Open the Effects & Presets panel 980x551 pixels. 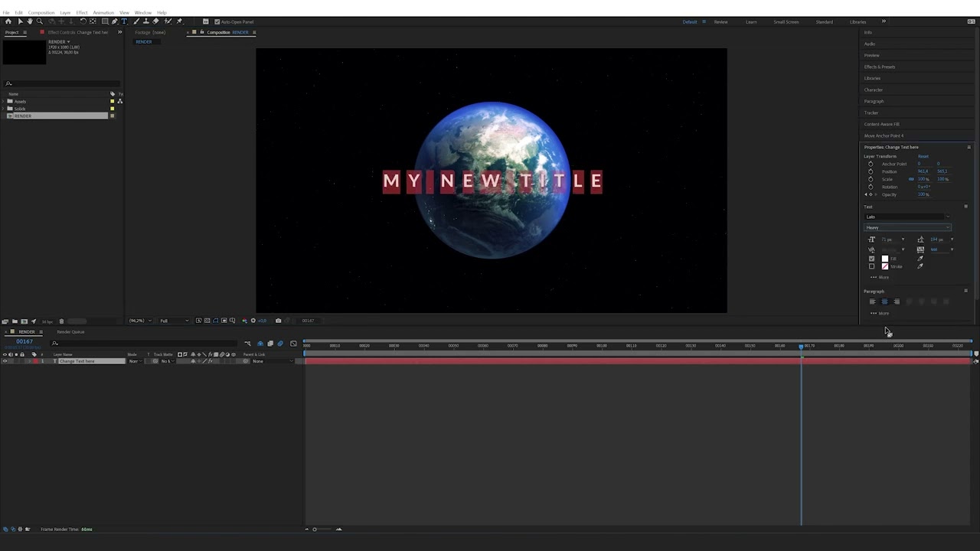tap(880, 67)
